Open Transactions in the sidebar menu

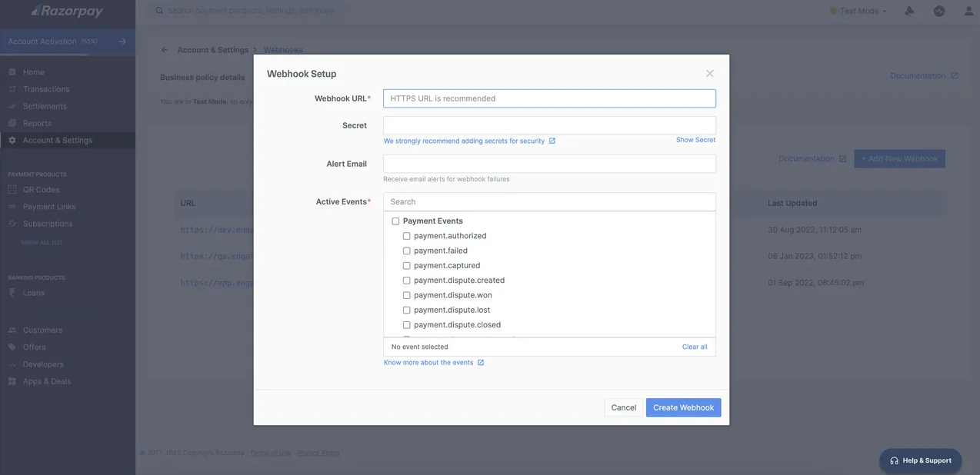point(45,89)
